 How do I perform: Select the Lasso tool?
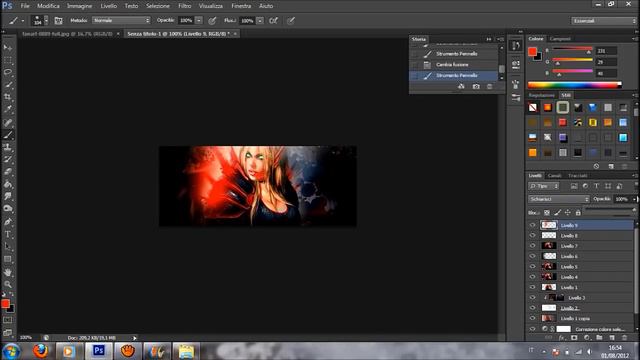(8, 73)
